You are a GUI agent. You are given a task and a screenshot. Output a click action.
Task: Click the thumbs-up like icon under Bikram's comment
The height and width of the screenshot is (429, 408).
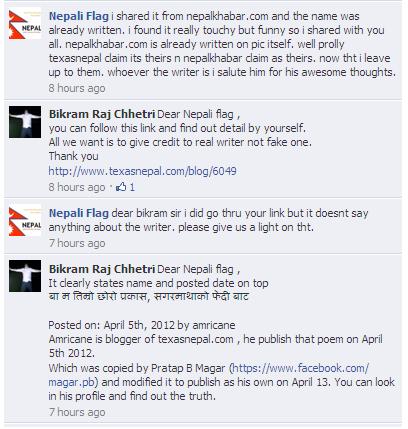click(x=121, y=187)
